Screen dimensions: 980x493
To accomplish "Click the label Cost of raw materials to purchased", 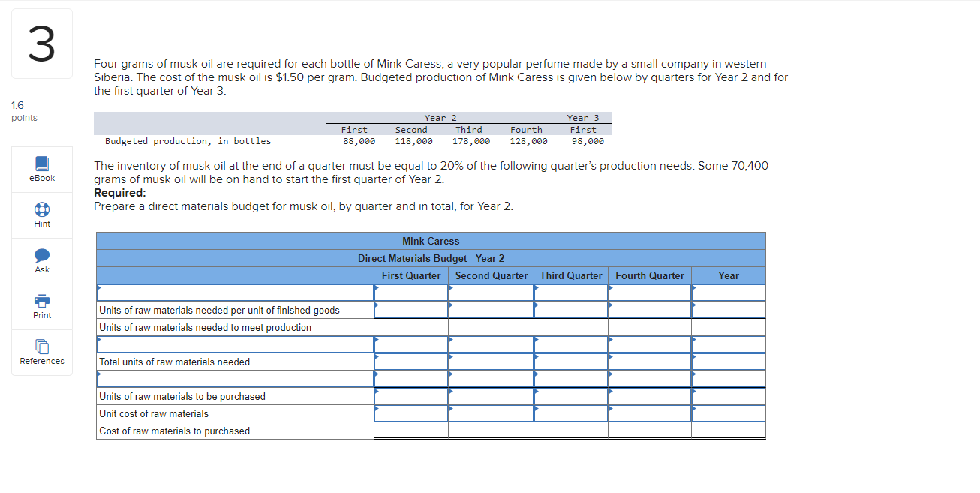I will [x=175, y=431].
